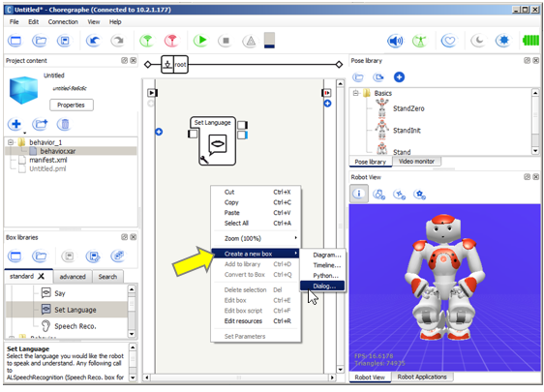Switch to the Robot Applications tab

[422, 377]
